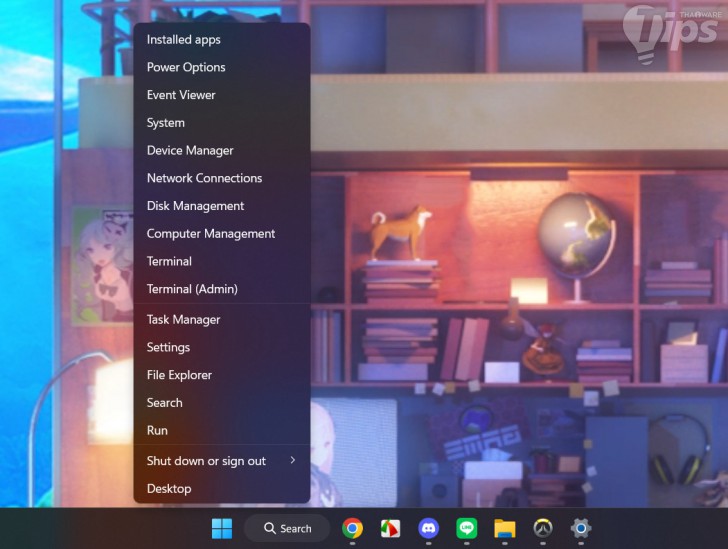Launch Overwatch from the taskbar
Screen dimensions: 728x549
543,529
